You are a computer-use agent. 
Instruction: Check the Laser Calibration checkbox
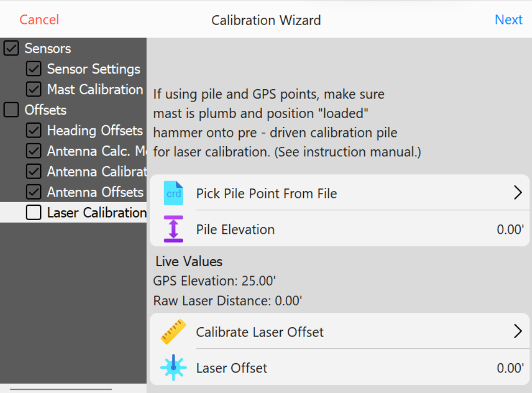click(33, 212)
